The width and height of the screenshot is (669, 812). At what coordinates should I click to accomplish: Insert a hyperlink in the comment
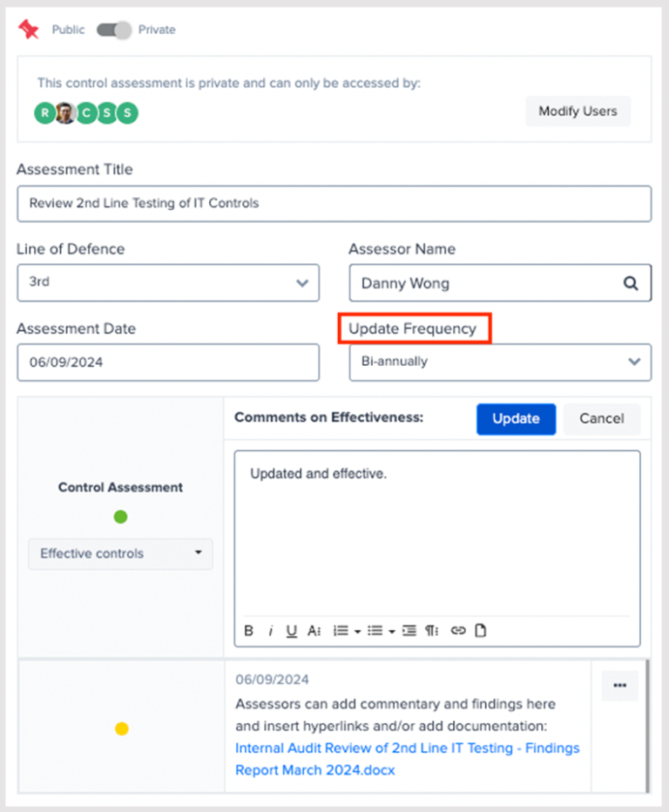click(x=458, y=631)
